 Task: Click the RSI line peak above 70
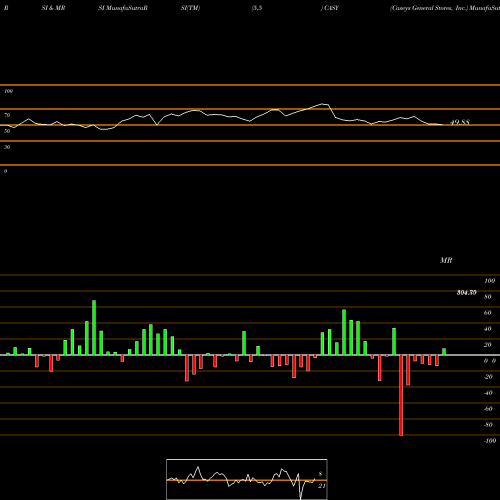pyautogui.click(x=323, y=104)
